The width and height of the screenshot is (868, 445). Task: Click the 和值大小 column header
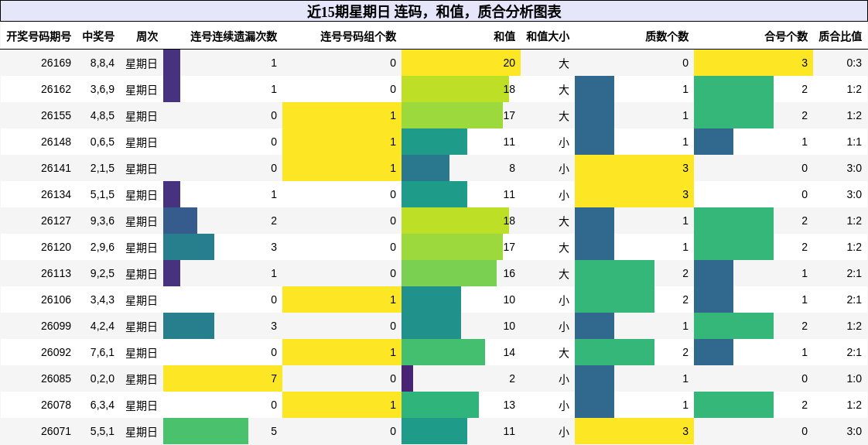click(x=548, y=36)
